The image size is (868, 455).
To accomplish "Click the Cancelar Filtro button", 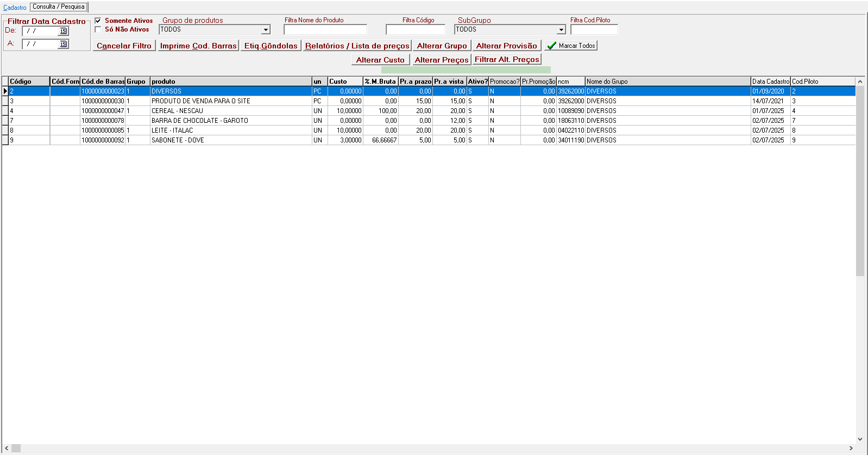I will [124, 46].
